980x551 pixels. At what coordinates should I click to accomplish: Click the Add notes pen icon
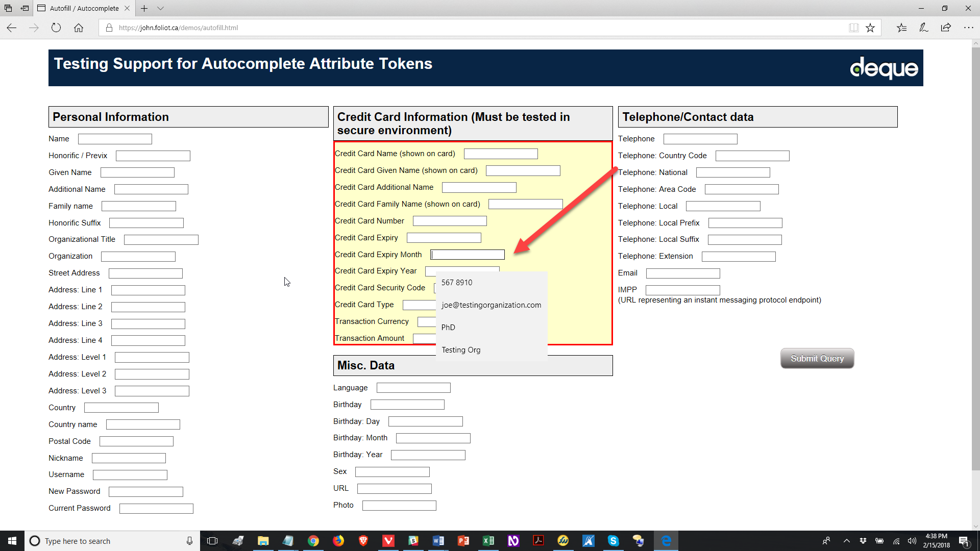coord(923,28)
